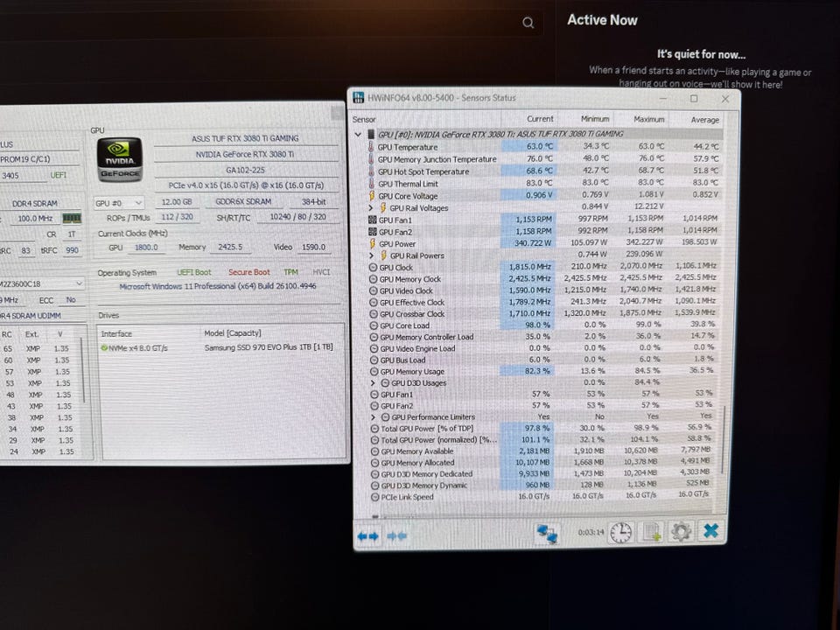This screenshot has width=840, height=630.
Task: Click the HWiNFO64 title bar app icon
Action: pos(358,97)
